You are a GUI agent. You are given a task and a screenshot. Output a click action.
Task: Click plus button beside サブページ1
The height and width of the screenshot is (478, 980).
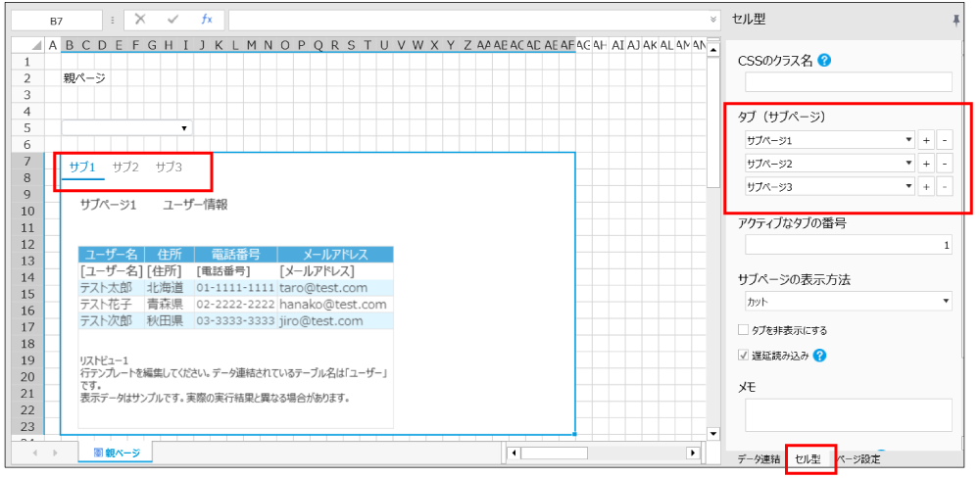click(x=926, y=140)
